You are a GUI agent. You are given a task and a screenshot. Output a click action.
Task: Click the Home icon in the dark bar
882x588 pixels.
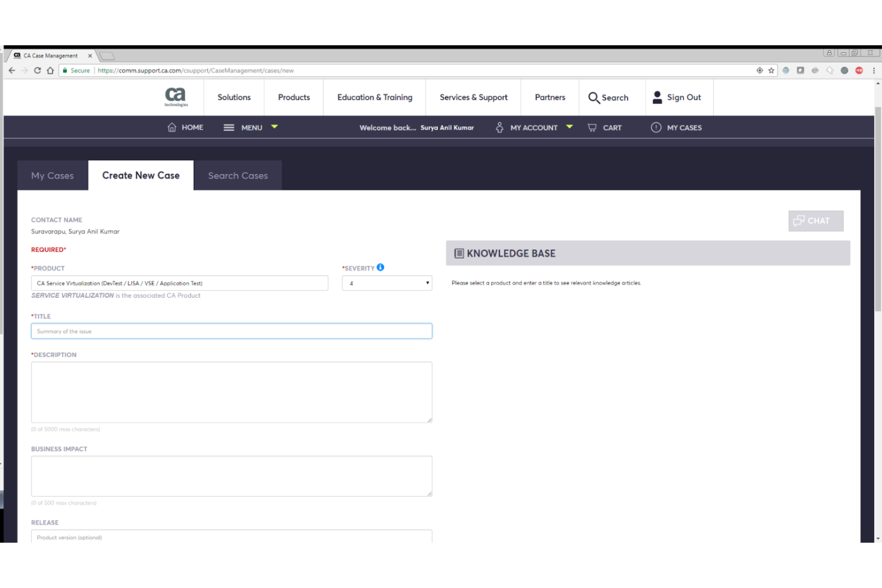point(172,127)
